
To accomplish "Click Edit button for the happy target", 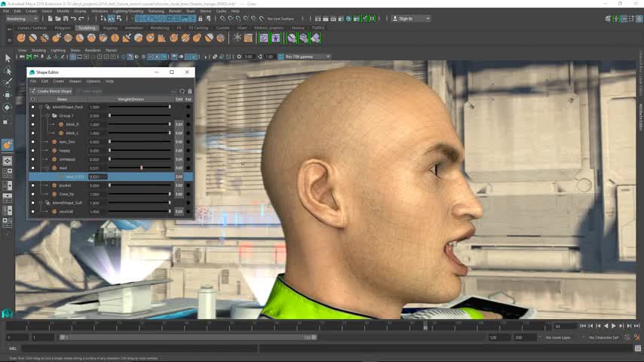I will pyautogui.click(x=179, y=150).
